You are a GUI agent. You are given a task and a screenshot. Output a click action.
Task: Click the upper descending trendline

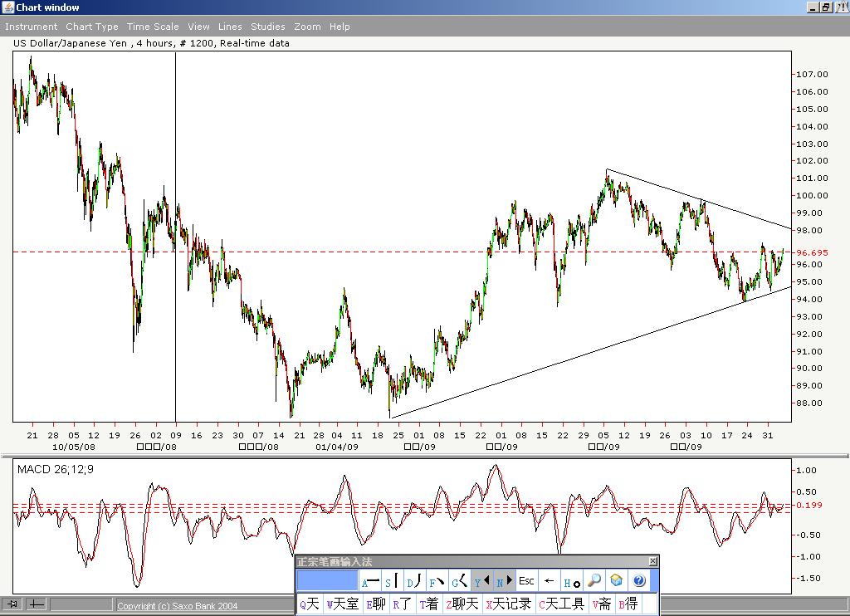(x=699, y=199)
